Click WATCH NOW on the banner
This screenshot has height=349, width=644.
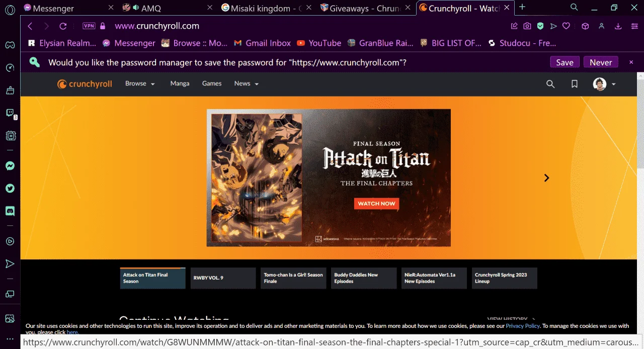[377, 203]
